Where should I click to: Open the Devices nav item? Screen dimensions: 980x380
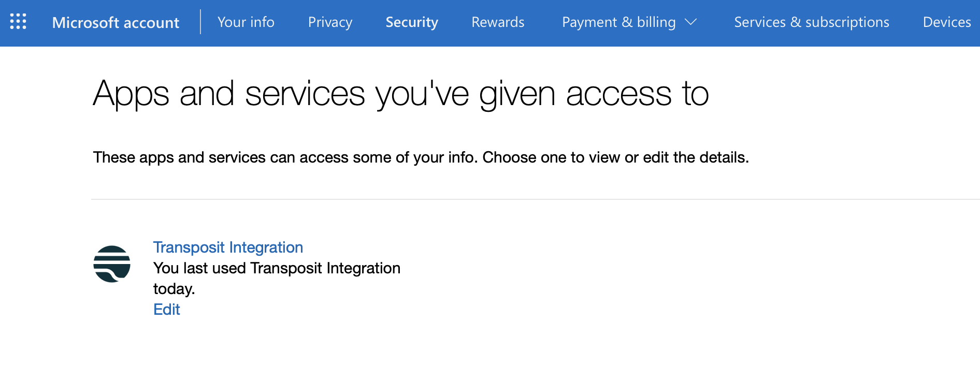pyautogui.click(x=946, y=22)
